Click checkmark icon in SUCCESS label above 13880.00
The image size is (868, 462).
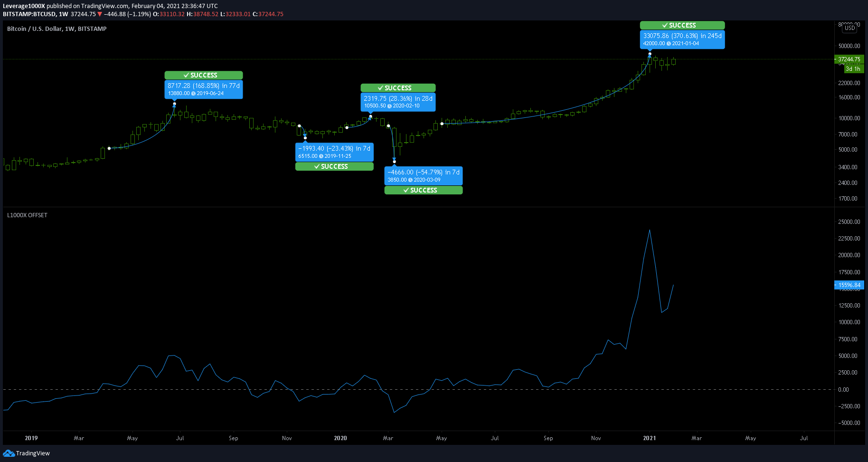(187, 75)
